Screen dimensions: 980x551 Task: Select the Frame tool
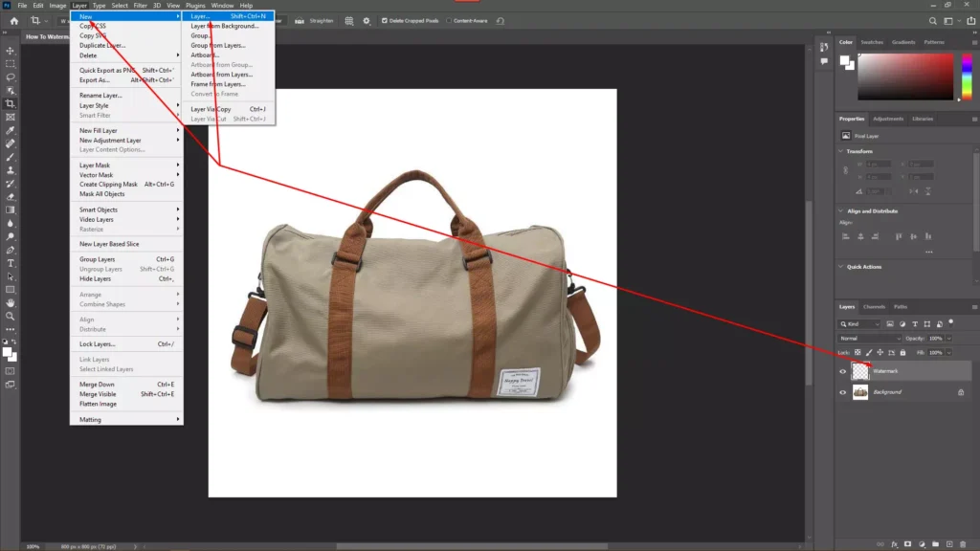point(10,117)
